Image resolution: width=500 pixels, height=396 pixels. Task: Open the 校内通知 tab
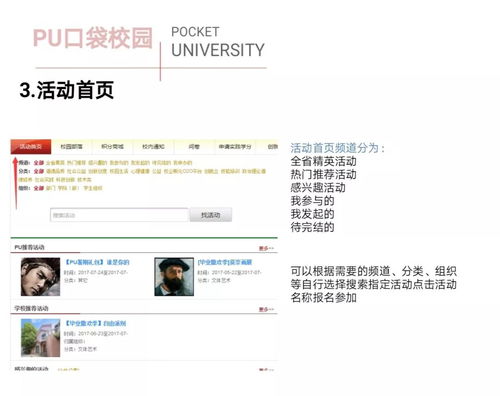pos(153,147)
